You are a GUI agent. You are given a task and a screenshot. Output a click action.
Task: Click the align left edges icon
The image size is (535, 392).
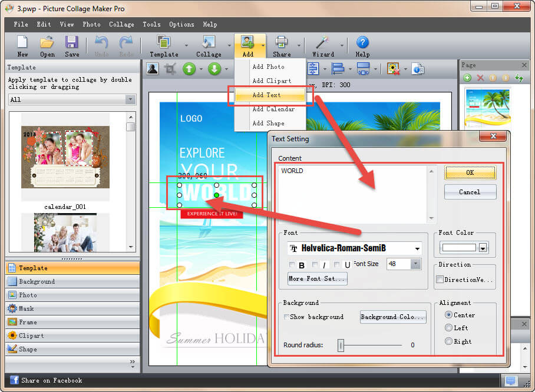[338, 69]
